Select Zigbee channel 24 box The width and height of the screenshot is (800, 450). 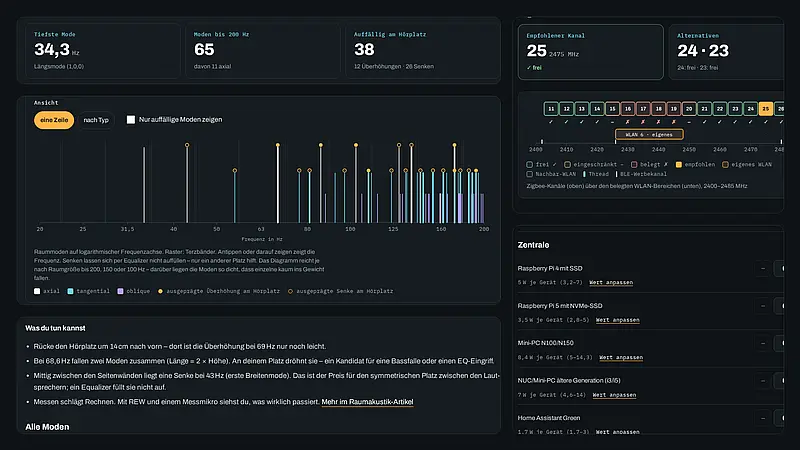750,109
